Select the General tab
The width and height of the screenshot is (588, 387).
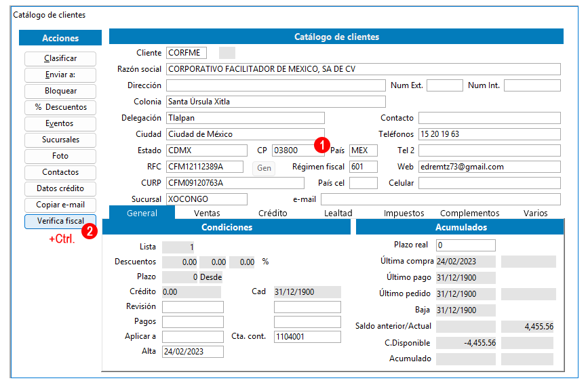click(x=142, y=213)
